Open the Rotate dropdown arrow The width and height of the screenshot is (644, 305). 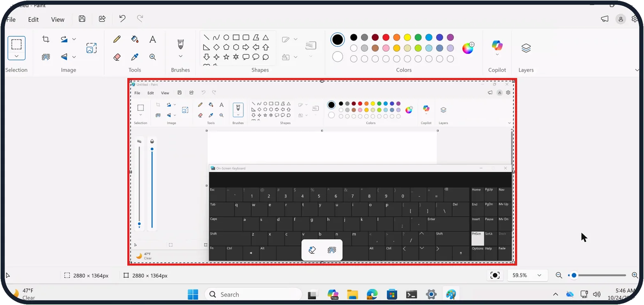point(74,39)
